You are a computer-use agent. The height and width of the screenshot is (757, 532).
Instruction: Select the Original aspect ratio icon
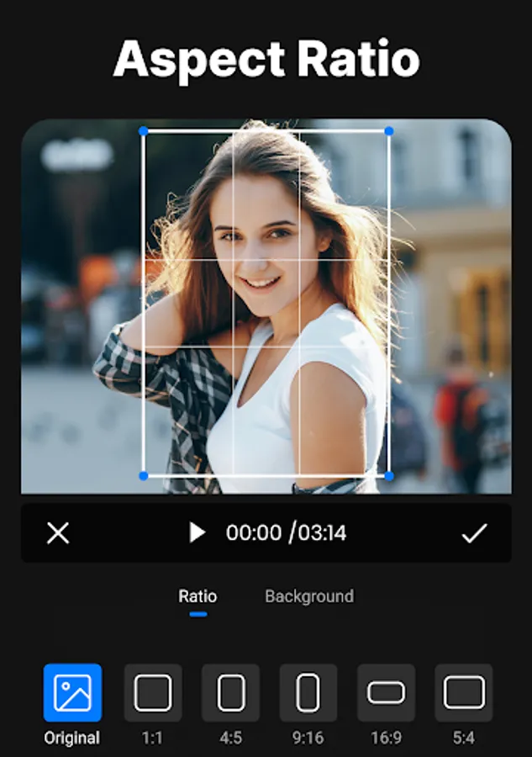72,693
